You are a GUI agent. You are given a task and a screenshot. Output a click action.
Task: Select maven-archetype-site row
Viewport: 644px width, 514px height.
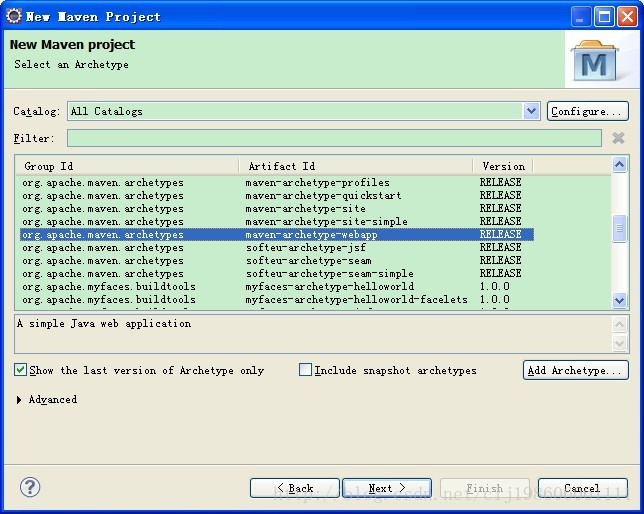(277, 209)
